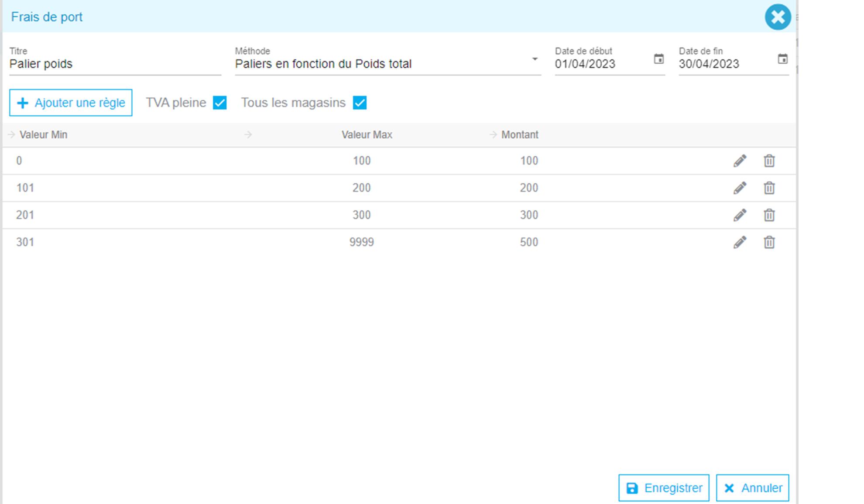This screenshot has width=864, height=504.
Task: Delete the 101 to 200 rule
Action: [769, 188]
